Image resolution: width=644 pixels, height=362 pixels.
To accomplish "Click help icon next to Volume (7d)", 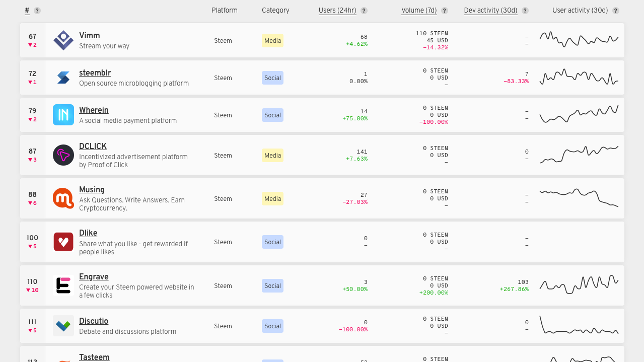I will coord(445,11).
